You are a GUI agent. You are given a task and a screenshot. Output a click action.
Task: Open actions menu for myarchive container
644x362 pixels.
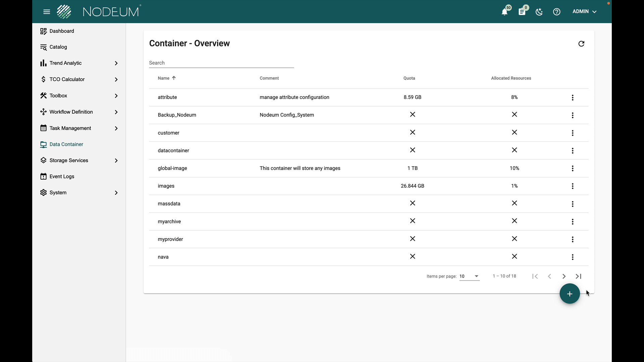(573, 222)
